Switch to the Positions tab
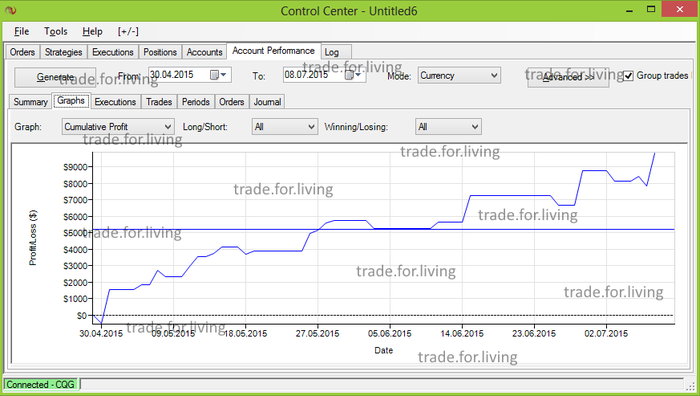 pyautogui.click(x=160, y=52)
